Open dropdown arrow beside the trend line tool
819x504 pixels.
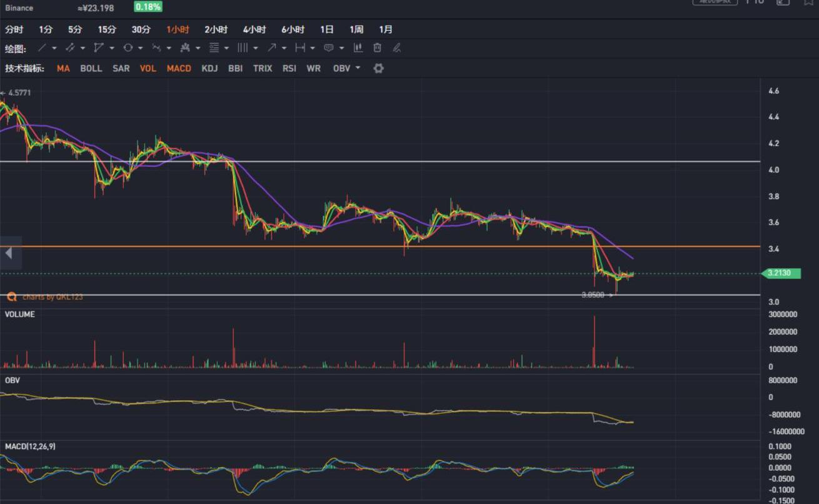coord(54,48)
